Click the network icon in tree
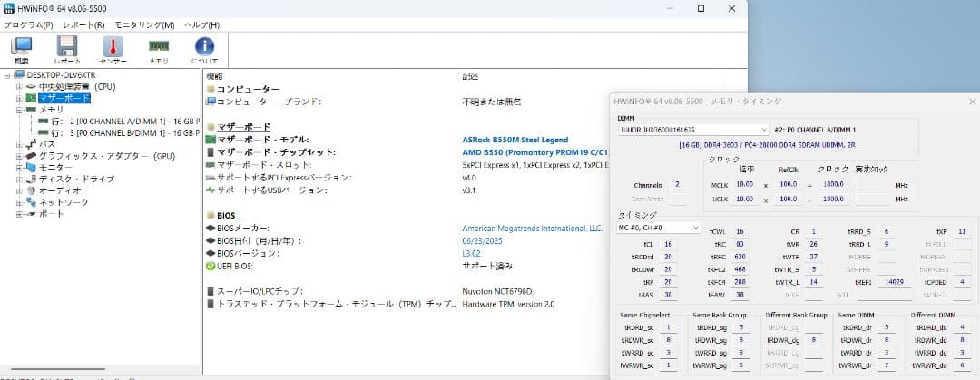The image size is (980, 380). click(x=31, y=202)
